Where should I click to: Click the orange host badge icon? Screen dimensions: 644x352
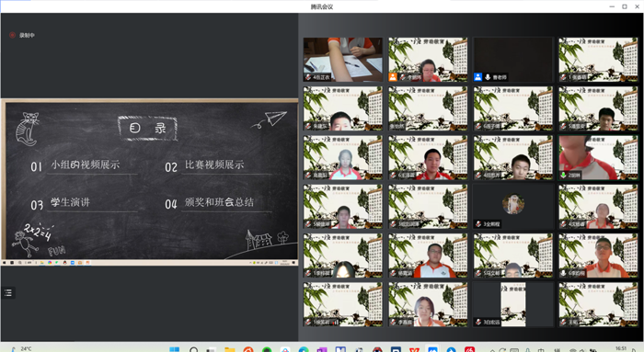393,76
